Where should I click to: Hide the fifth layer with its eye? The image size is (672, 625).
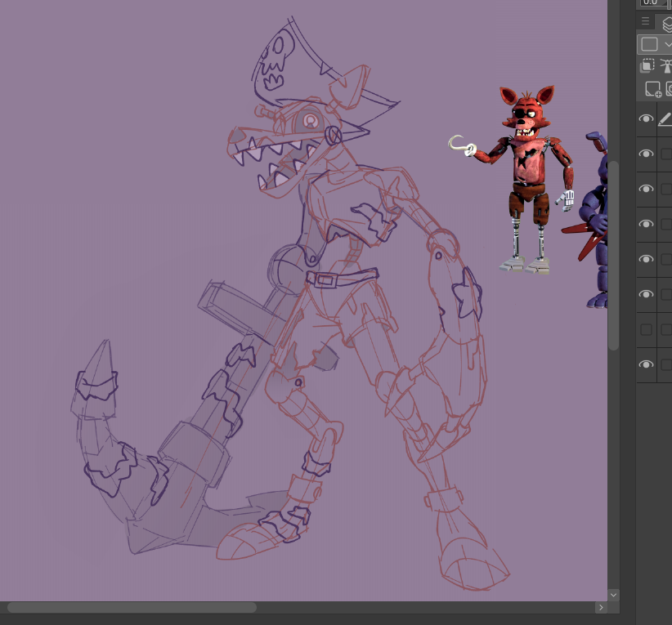[647, 259]
